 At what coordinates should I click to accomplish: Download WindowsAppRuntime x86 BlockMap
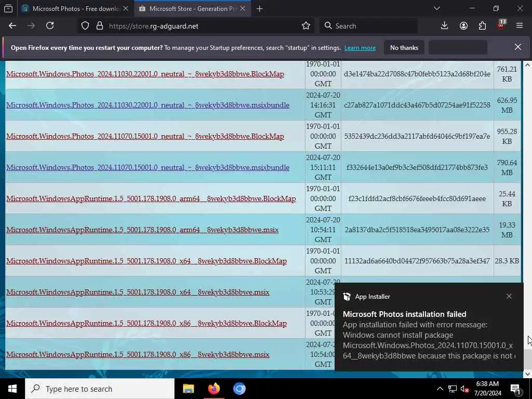(147, 324)
